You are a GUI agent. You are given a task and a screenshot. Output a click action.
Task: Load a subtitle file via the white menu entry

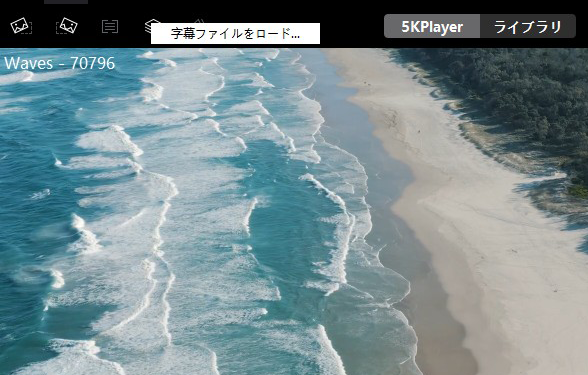[235, 33]
